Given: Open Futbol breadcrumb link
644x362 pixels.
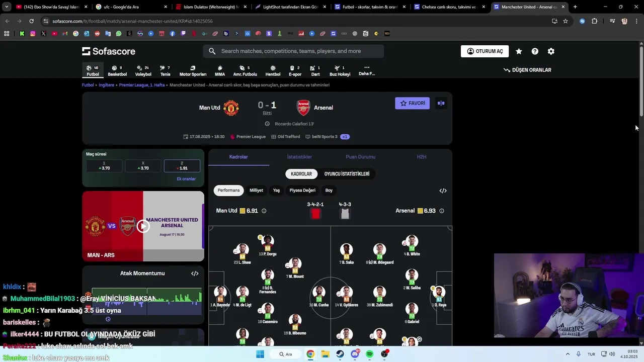Looking at the screenshot, I should 88,85.
